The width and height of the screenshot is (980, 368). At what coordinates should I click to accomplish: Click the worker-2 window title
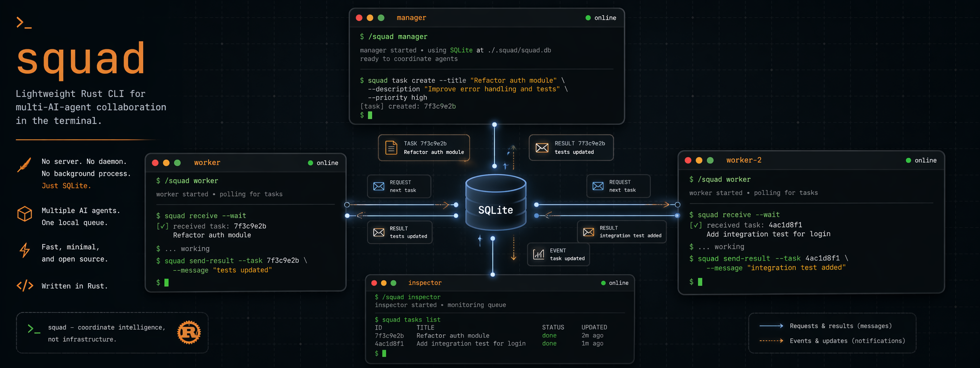(x=744, y=161)
